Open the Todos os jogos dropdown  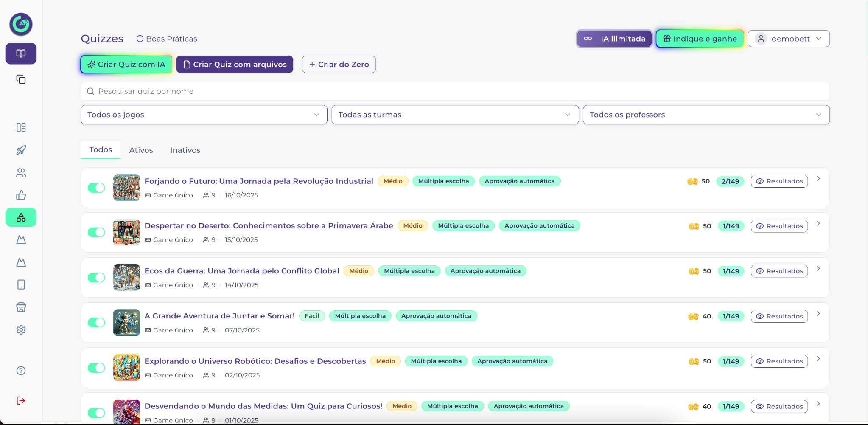coord(204,115)
